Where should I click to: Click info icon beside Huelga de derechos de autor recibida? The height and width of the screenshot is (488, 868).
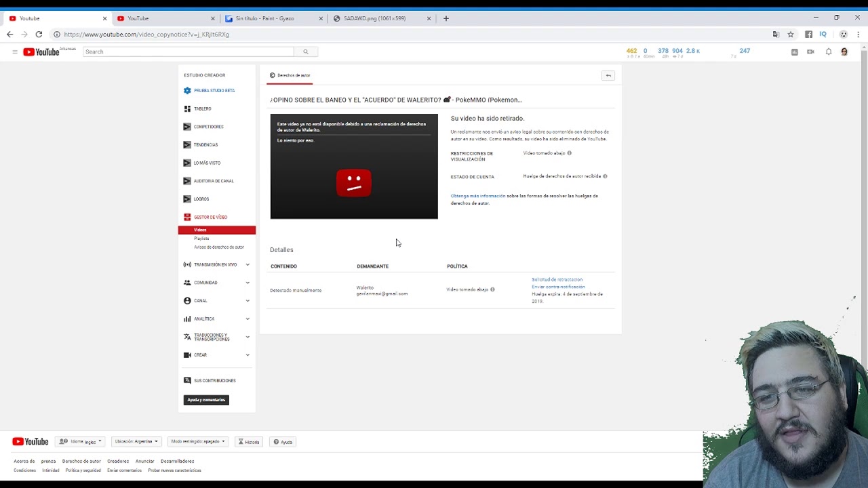[605, 176]
